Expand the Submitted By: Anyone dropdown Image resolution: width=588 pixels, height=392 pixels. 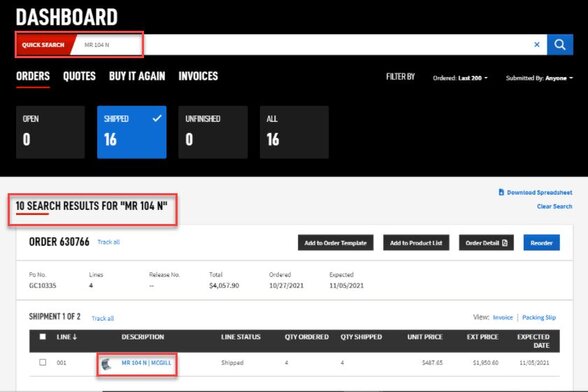click(539, 78)
